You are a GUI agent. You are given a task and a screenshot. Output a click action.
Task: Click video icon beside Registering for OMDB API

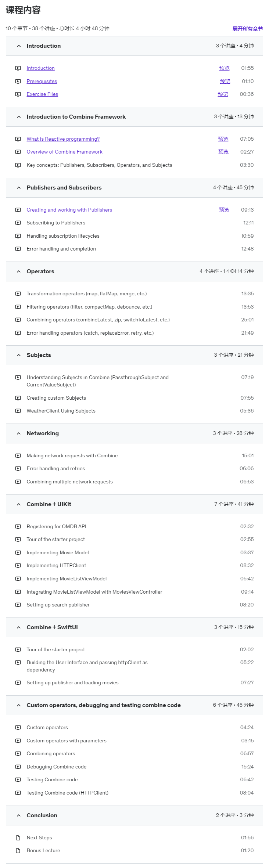pos(18,527)
